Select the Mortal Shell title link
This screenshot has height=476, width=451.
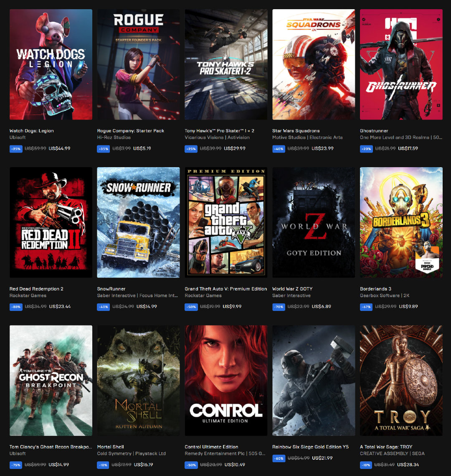110,447
